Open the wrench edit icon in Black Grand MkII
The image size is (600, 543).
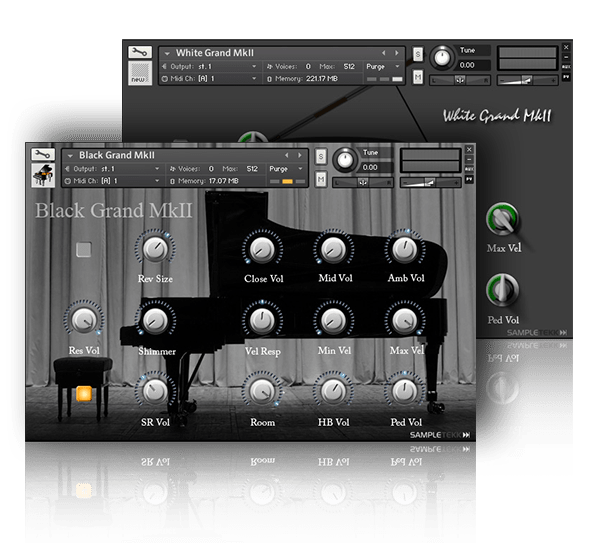click(43, 154)
